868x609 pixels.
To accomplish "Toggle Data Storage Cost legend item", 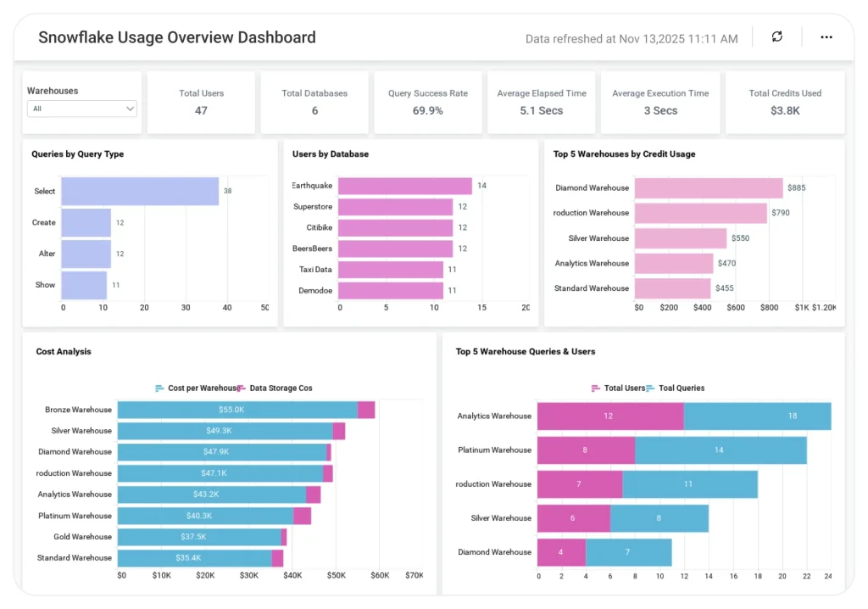I will (275, 388).
